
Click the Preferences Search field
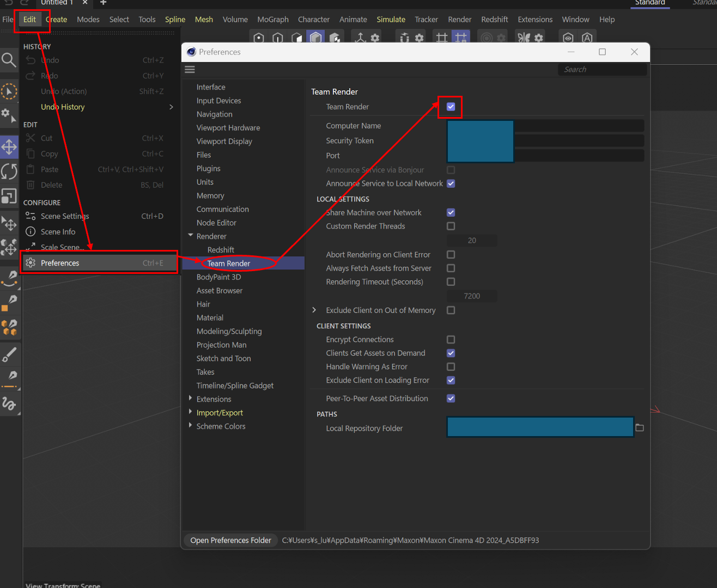602,69
